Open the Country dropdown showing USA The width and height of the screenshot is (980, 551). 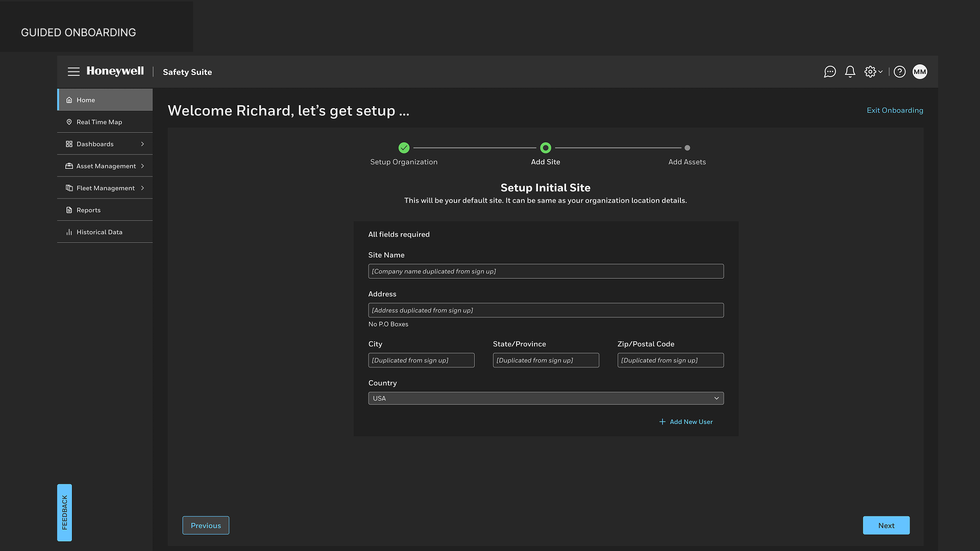click(546, 398)
